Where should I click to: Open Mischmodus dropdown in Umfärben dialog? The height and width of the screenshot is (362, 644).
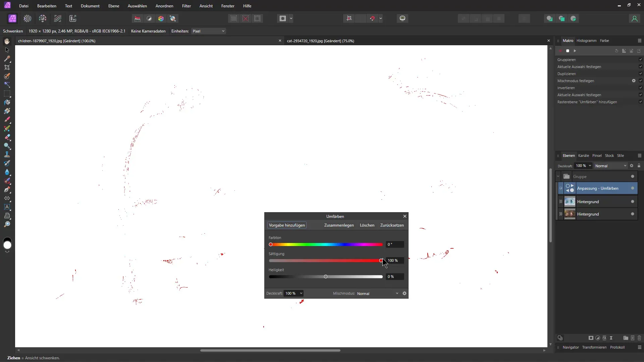point(378,294)
